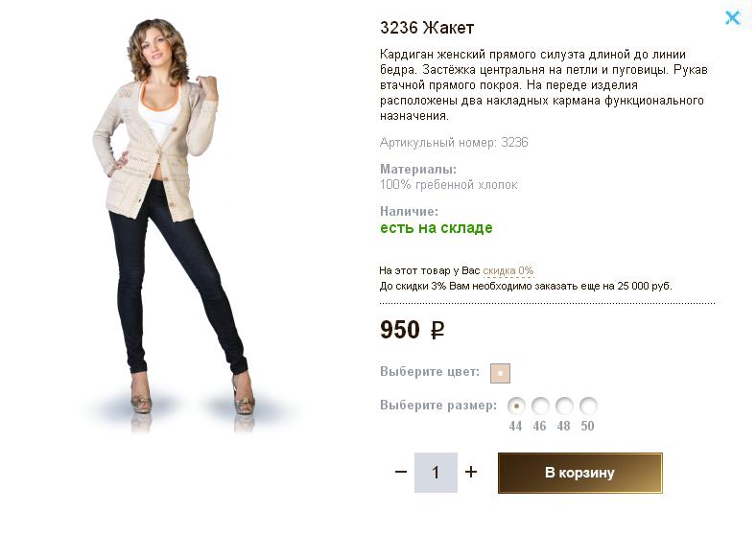Screen dimensions: 756x558
Task: Click the «100% гребенной хлопок» materials text
Action: click(449, 185)
